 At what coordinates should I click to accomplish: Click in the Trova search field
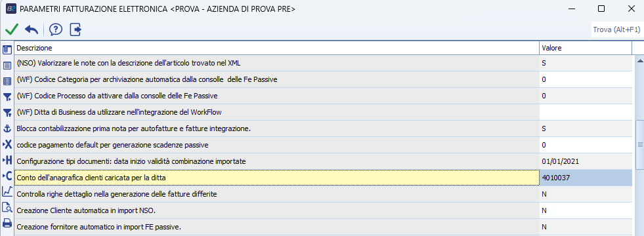click(616, 29)
